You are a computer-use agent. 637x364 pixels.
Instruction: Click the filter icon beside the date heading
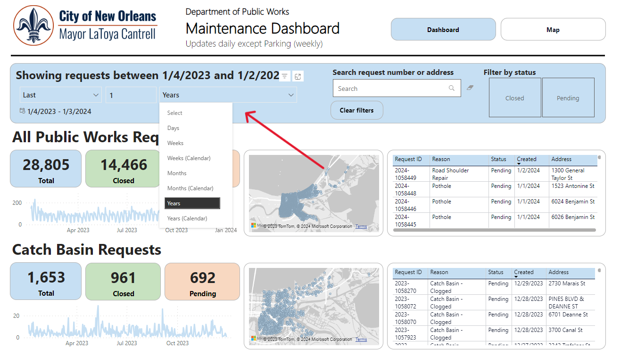(284, 76)
